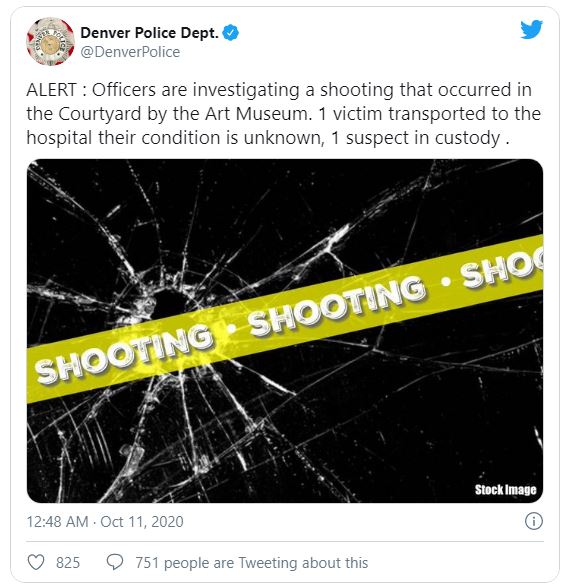The width and height of the screenshot is (570, 588).
Task: Click the "Art Museum" text in tweet
Action: pos(258,114)
